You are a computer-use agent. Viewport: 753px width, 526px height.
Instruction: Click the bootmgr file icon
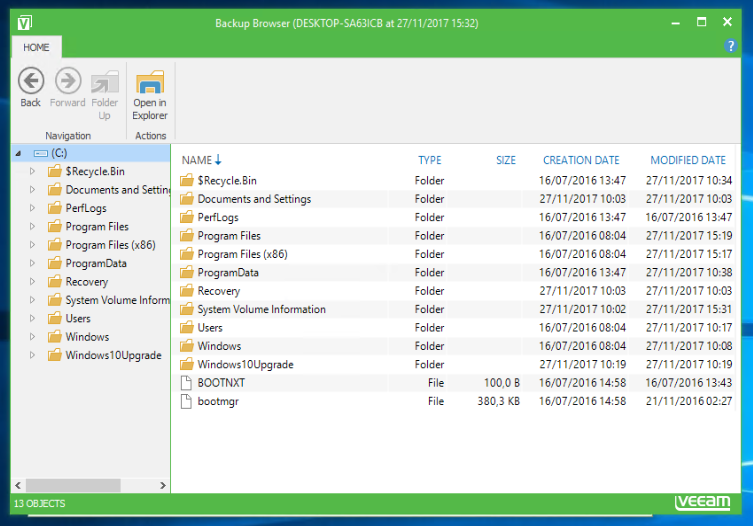(186, 401)
